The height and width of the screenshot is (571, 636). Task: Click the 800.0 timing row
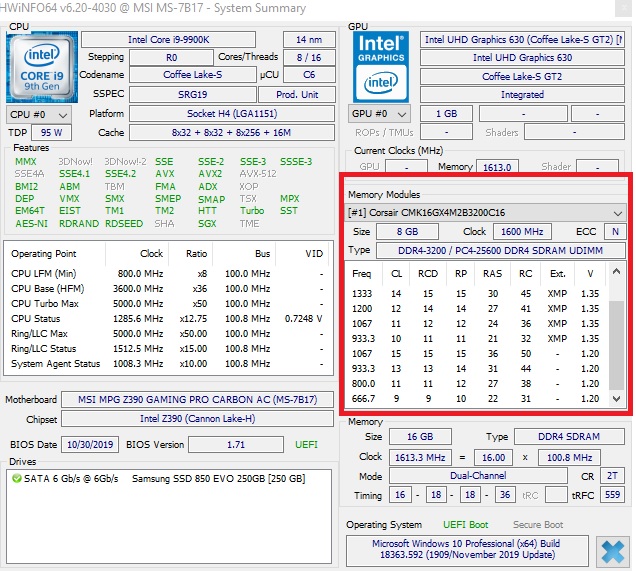[x=477, y=384]
